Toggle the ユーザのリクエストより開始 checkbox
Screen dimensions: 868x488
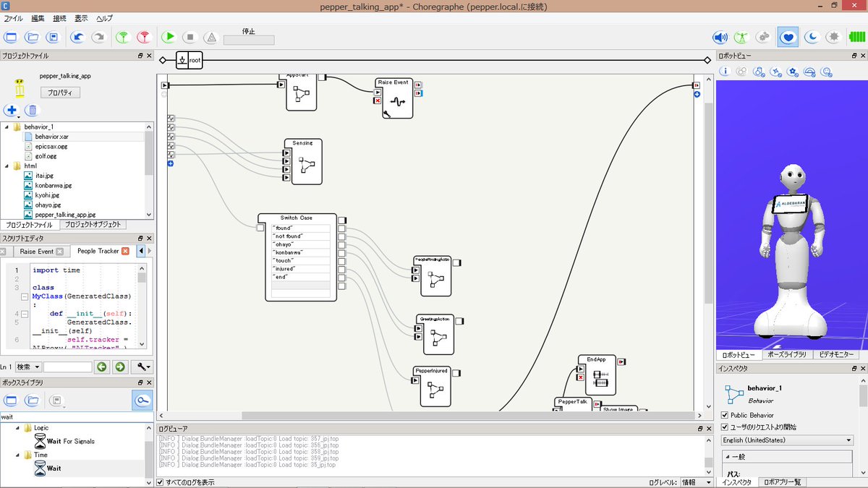coord(725,427)
